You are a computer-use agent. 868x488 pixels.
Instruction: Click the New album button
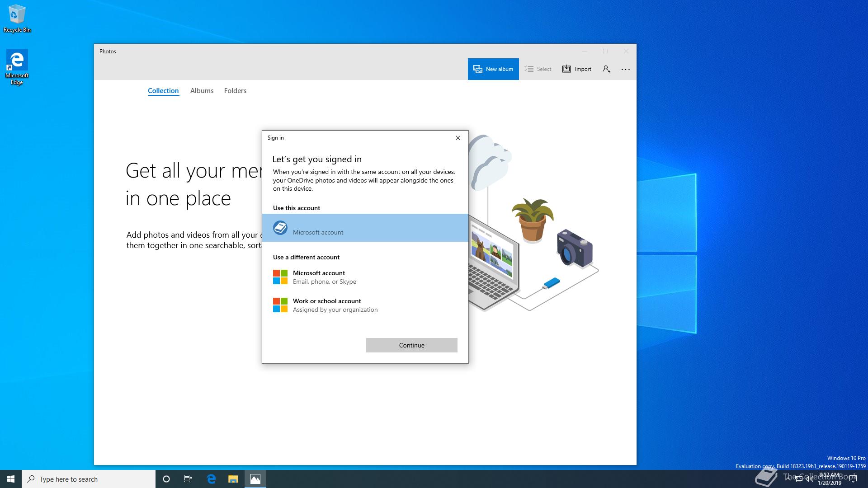493,69
